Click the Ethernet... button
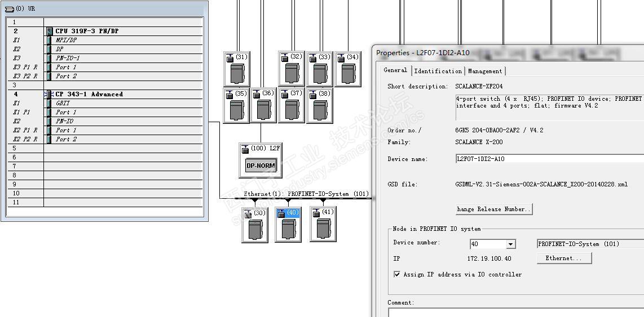Viewport: 644px width, 317px height. [x=563, y=258]
